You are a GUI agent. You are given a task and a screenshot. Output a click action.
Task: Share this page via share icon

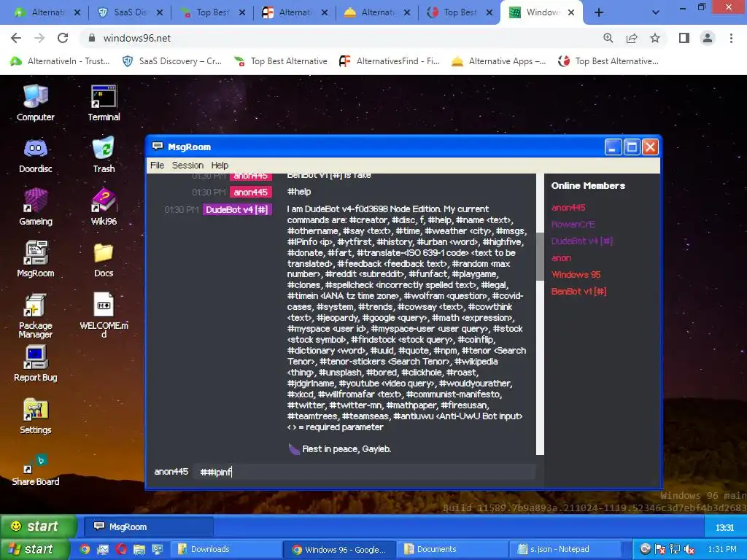[632, 38]
